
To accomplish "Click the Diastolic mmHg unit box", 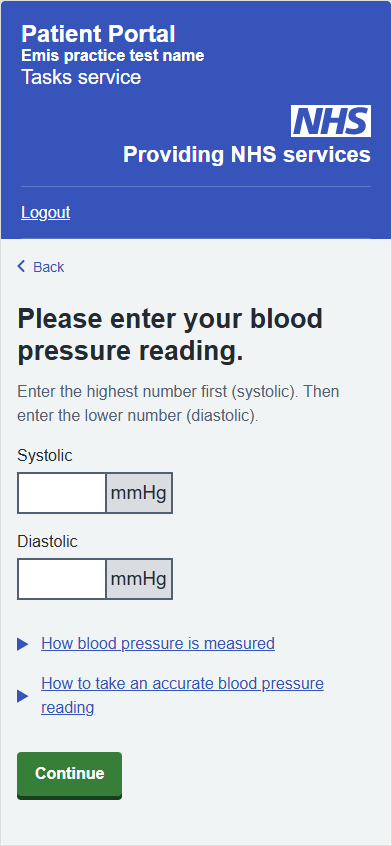I will (x=139, y=579).
